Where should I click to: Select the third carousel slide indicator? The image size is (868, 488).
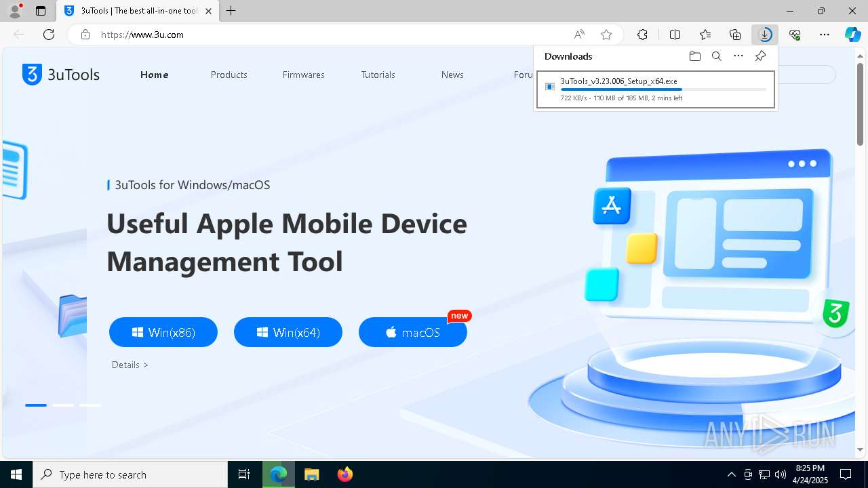coord(90,405)
